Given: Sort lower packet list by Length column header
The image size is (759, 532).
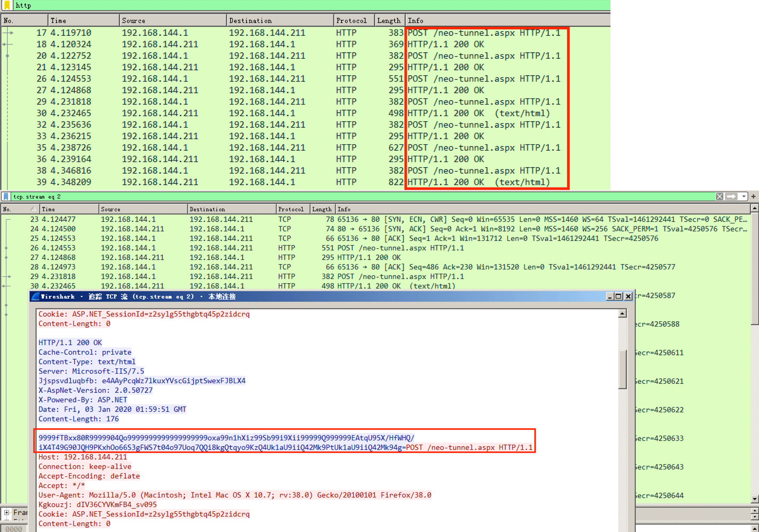Looking at the screenshot, I should click(x=323, y=209).
